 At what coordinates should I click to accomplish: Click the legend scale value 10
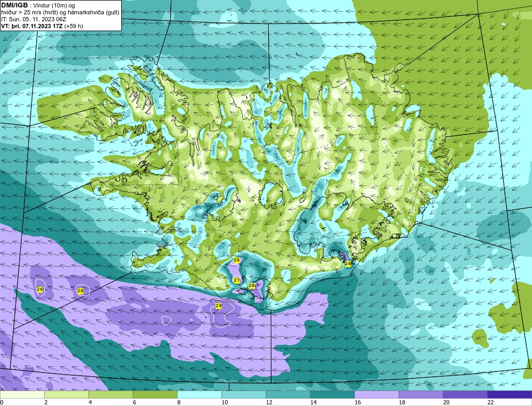click(x=225, y=403)
